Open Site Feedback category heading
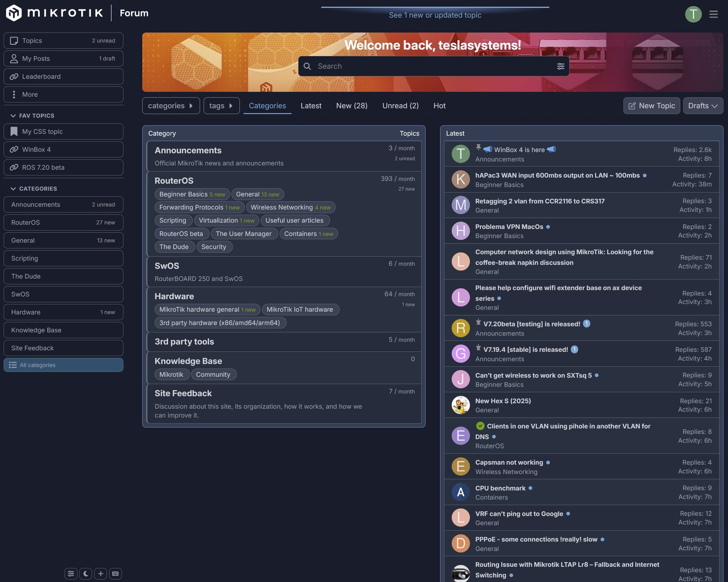 [183, 393]
